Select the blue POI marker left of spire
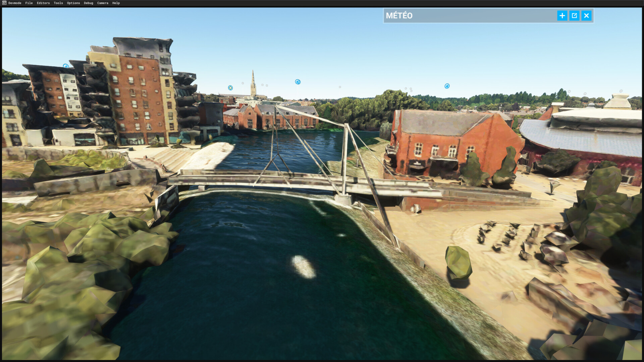 (230, 88)
